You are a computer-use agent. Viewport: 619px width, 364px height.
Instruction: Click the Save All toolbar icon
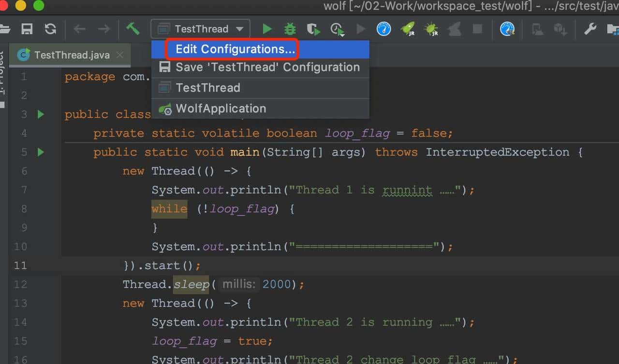(x=27, y=29)
